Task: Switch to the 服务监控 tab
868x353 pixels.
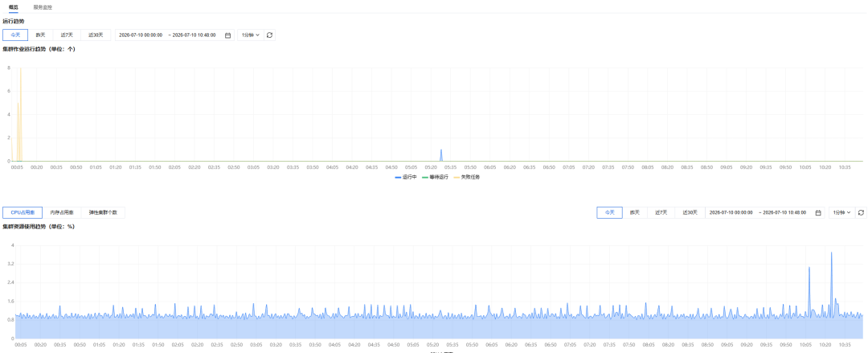Action: tap(43, 7)
